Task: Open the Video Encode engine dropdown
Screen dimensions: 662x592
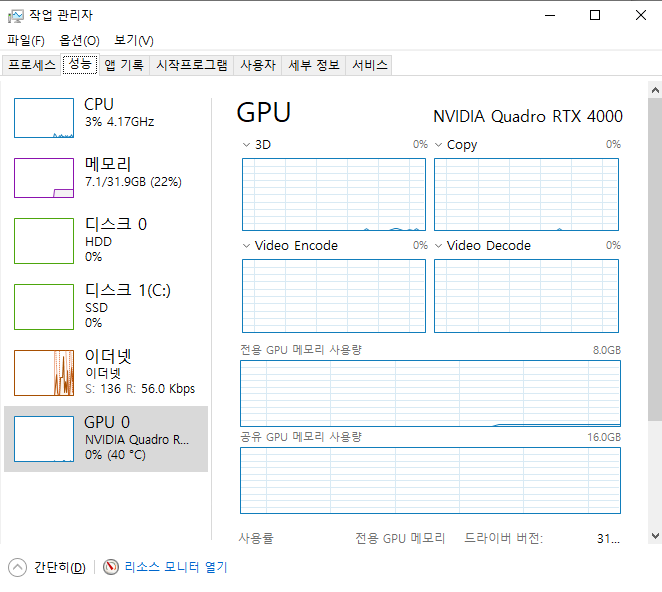Action: pos(247,246)
